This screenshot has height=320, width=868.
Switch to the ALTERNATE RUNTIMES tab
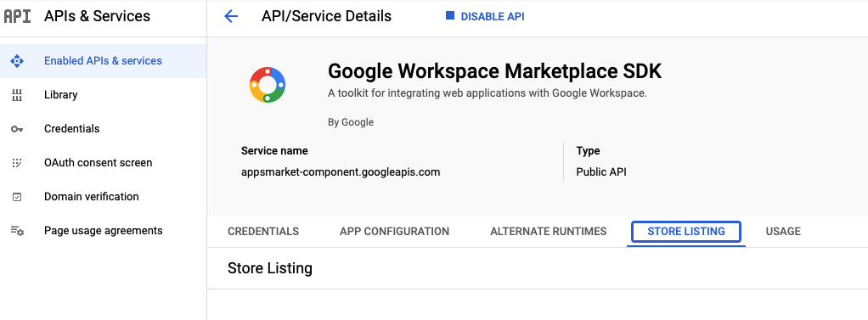[x=549, y=232]
